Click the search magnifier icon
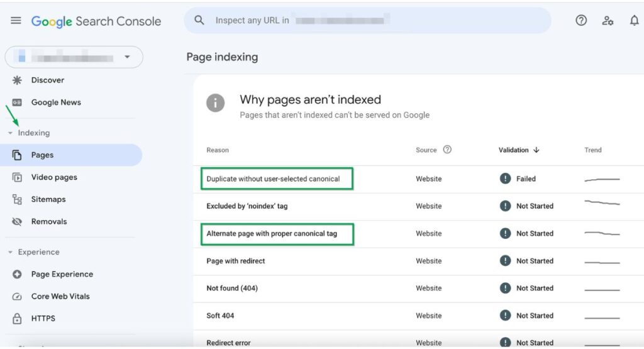Image resolution: width=644 pixels, height=349 pixels. coord(199,20)
